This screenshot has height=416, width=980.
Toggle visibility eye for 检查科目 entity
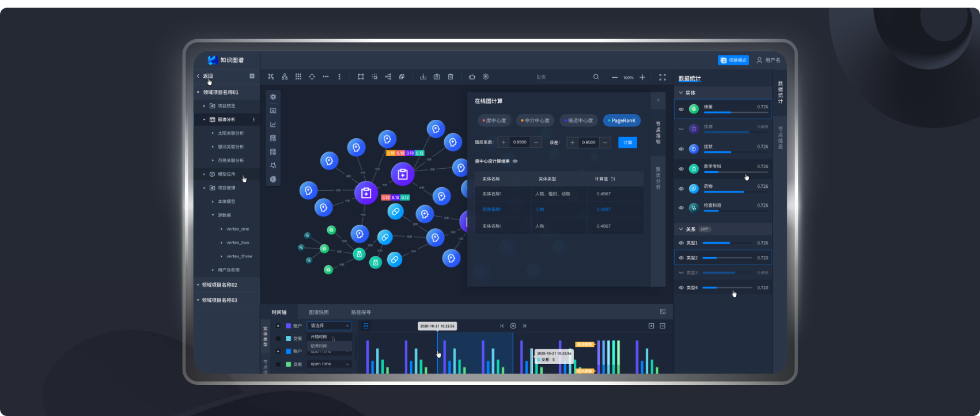coord(681,207)
